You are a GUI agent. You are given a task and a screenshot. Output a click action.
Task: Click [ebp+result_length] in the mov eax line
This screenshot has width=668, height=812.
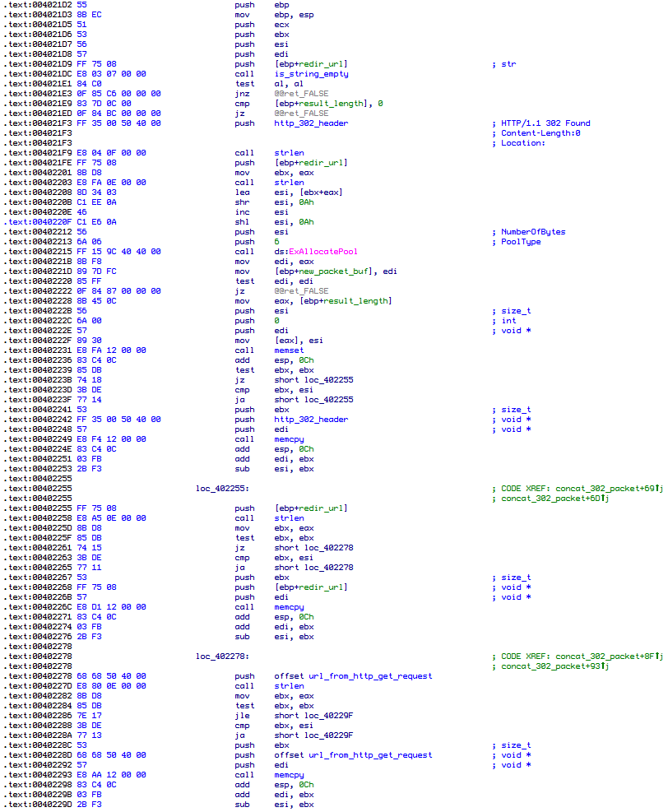(x=346, y=301)
